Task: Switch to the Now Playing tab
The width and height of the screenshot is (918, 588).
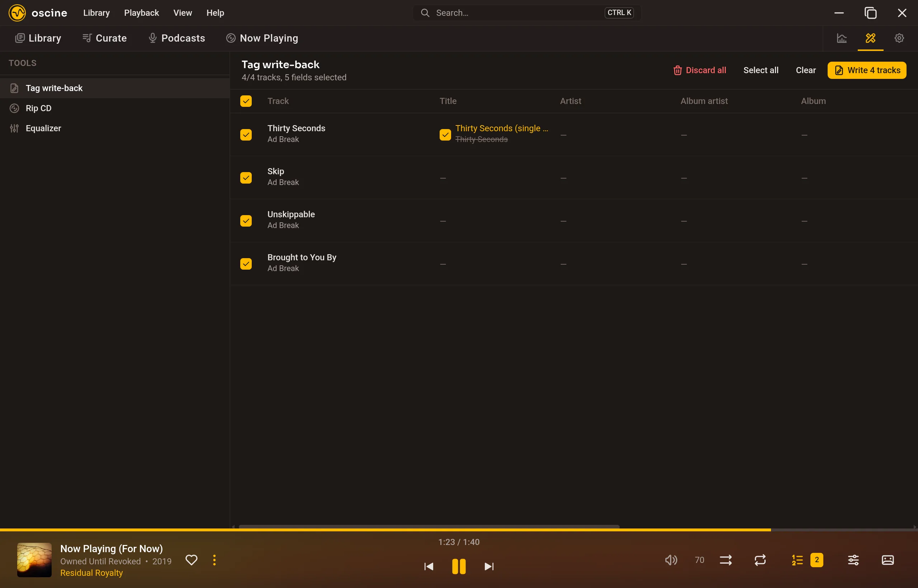Action: (262, 38)
